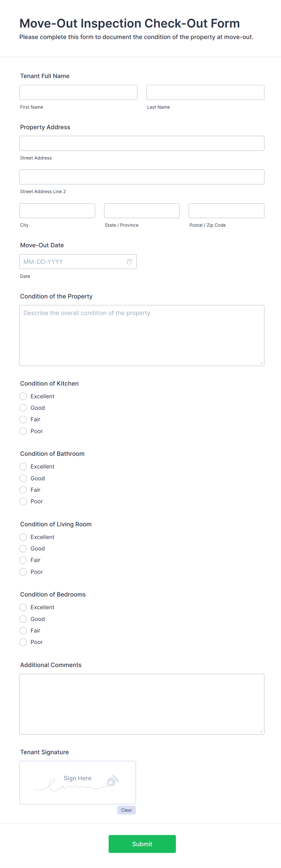Image resolution: width=281 pixels, height=868 pixels.
Task: Click the Postal / Zip Code field
Action: click(x=226, y=210)
